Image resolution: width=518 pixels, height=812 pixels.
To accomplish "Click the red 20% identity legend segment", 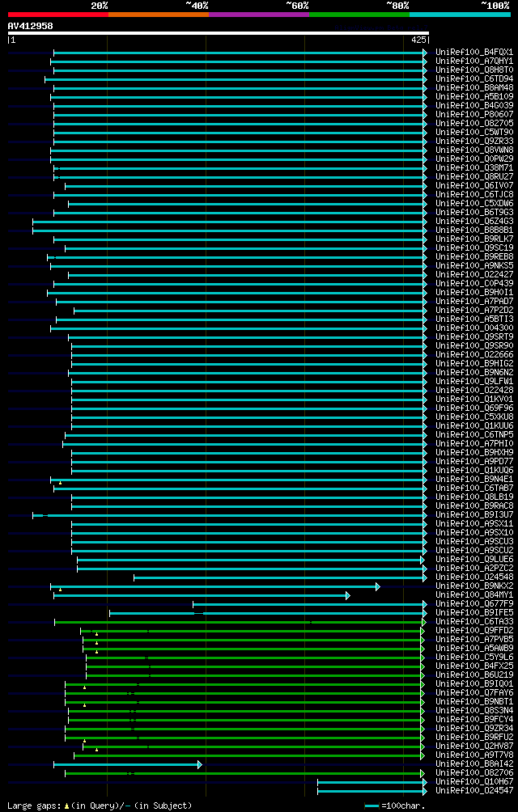I will [58, 15].
